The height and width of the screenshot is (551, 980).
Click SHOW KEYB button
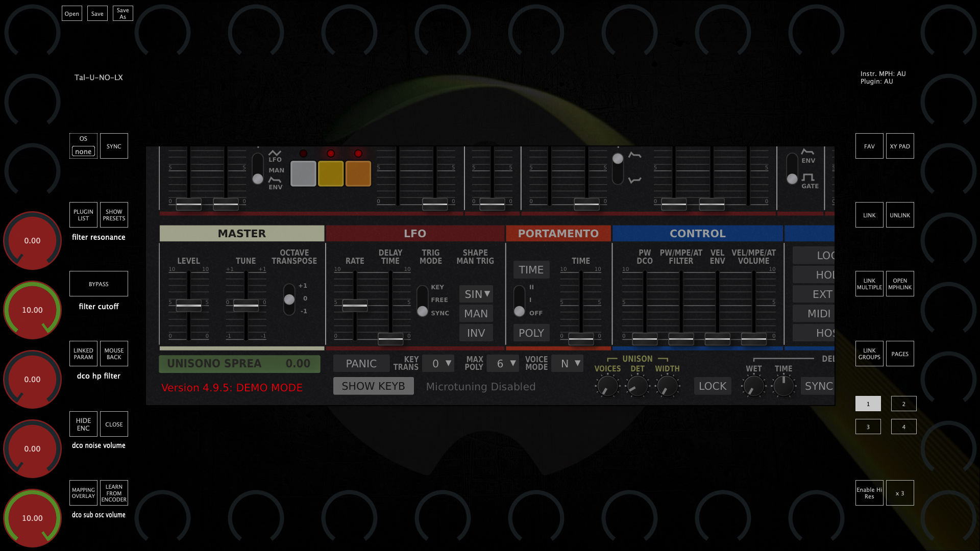374,386
